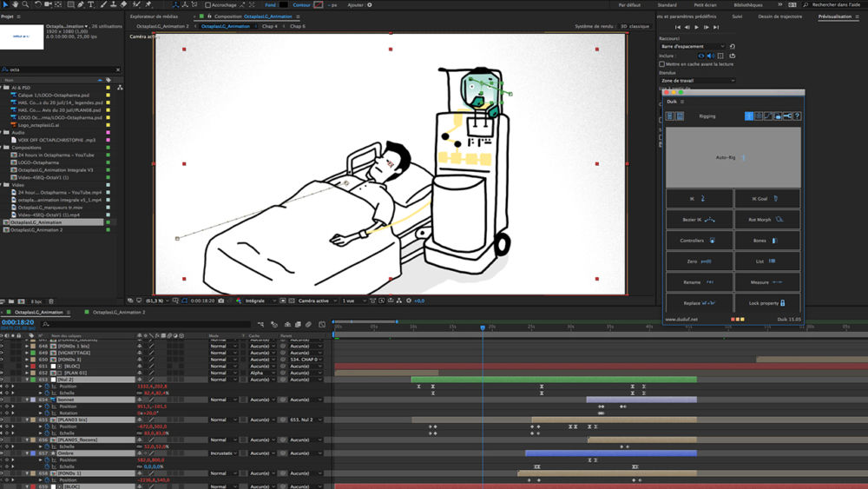The image size is (868, 489).
Task: Enable Accrochage snapping checkbox
Action: (208, 5)
